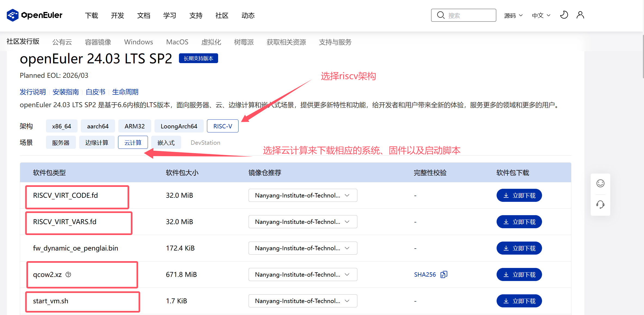Expand the 中文 language dropdown
Viewport: 644px width, 315px height.
pyautogui.click(x=541, y=16)
